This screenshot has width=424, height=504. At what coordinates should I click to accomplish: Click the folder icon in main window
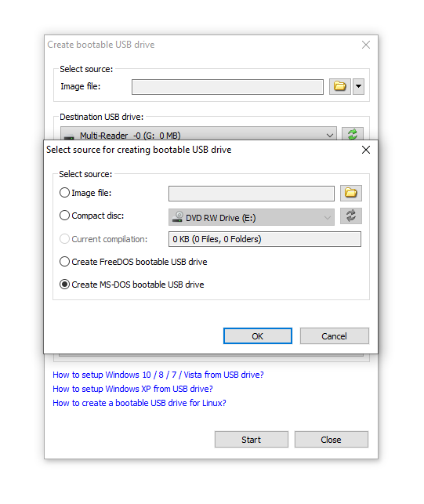click(x=340, y=86)
